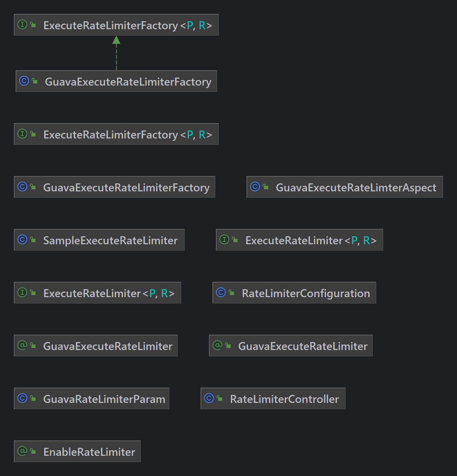
Task: Click the public visibility icon of GuavaRateLimiterParam
Action: [x=33, y=398]
